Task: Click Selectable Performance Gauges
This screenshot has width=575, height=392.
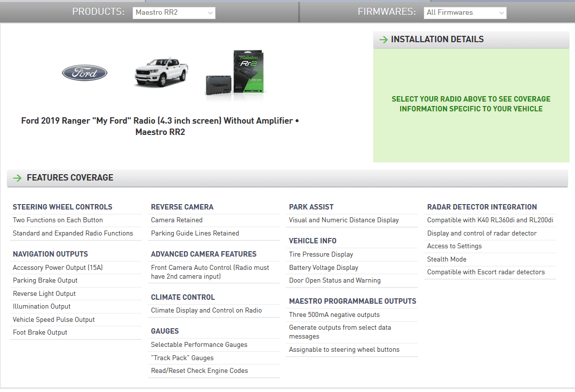Action: pos(199,345)
